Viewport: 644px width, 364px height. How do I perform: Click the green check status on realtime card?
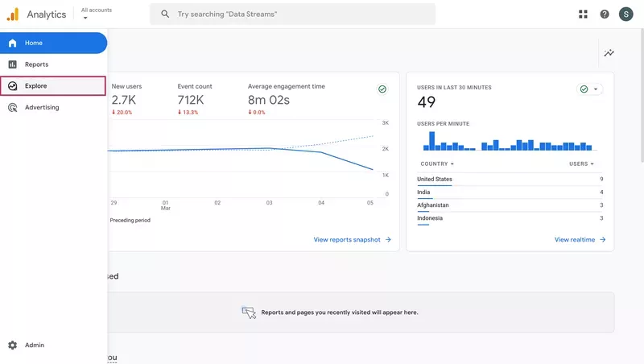click(584, 89)
